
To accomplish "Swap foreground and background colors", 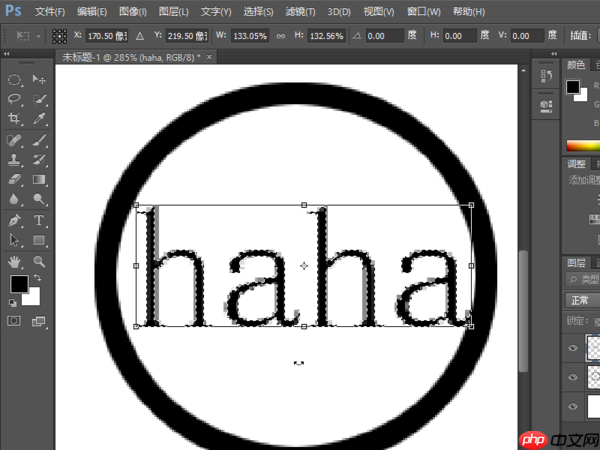I will 38,277.
